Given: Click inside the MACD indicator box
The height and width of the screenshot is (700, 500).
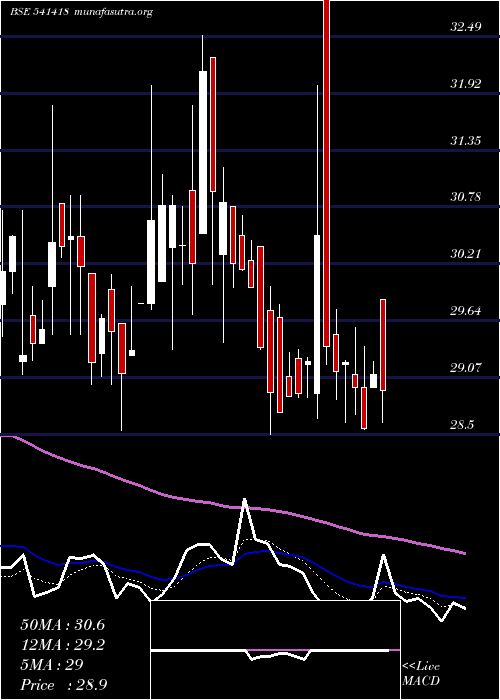Looking at the screenshot, I should 275,650.
